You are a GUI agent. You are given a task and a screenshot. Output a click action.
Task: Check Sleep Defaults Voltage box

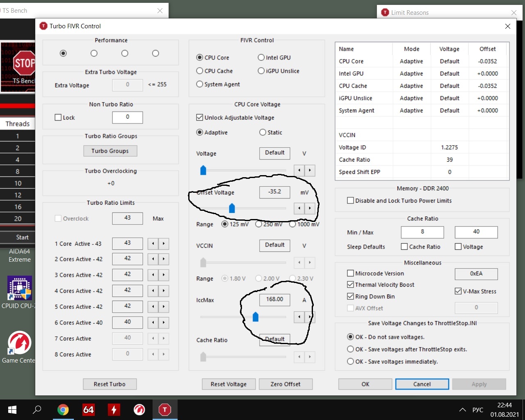(469, 247)
